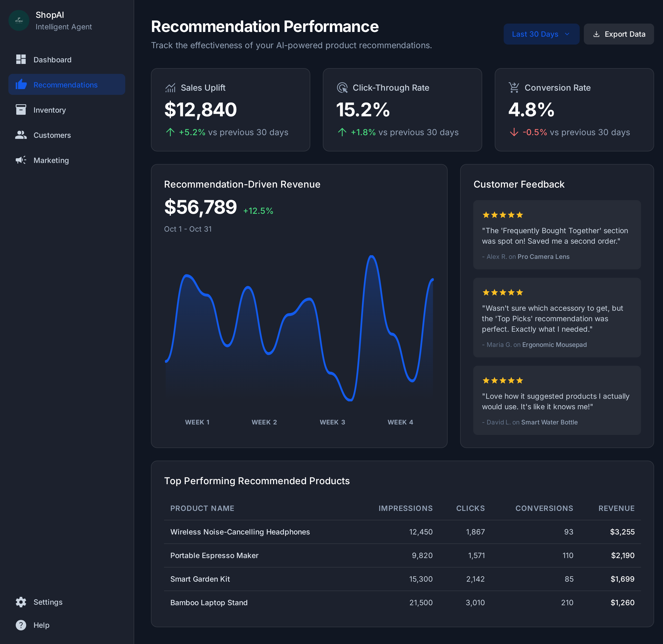Viewport: 663px width, 644px height.
Task: Click the Customers people icon
Action: 21,135
